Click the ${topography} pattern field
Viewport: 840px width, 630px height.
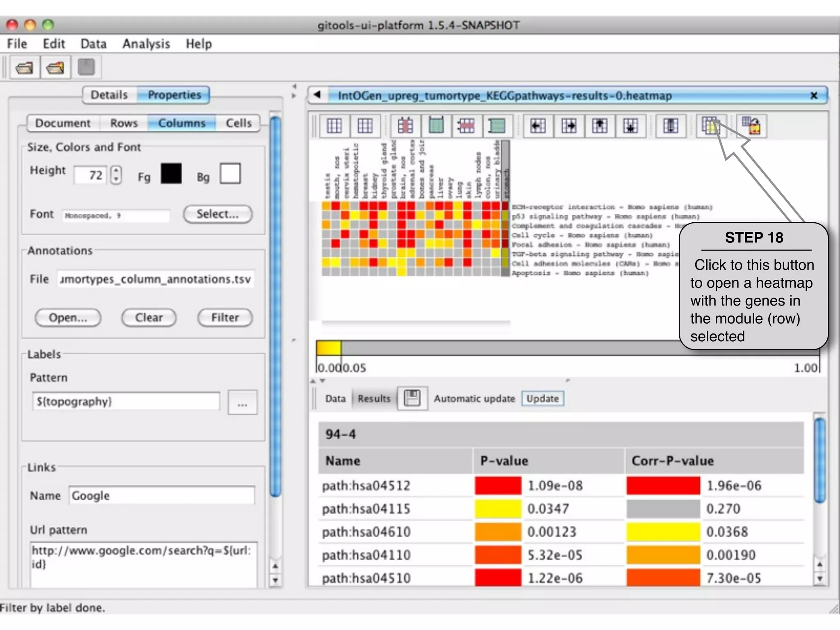click(x=126, y=402)
